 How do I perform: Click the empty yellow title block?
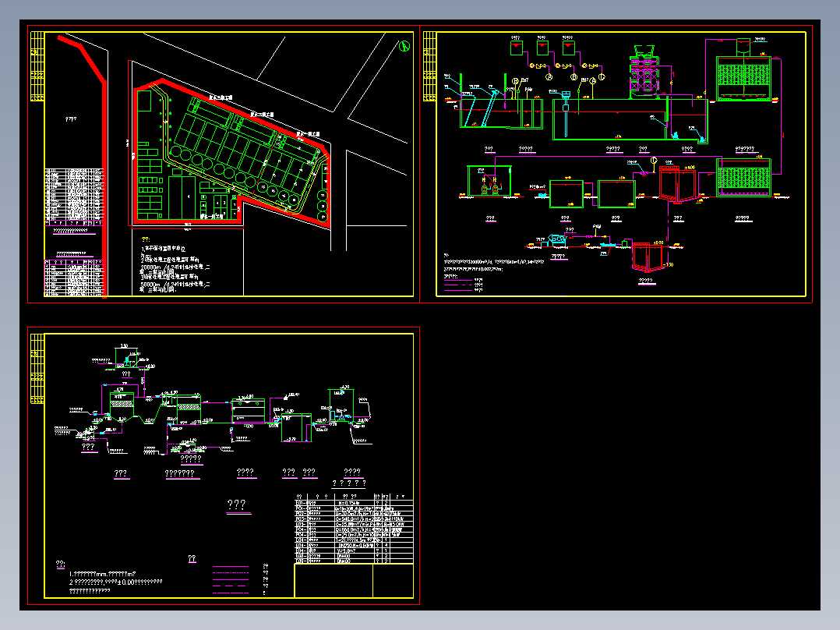point(354,581)
